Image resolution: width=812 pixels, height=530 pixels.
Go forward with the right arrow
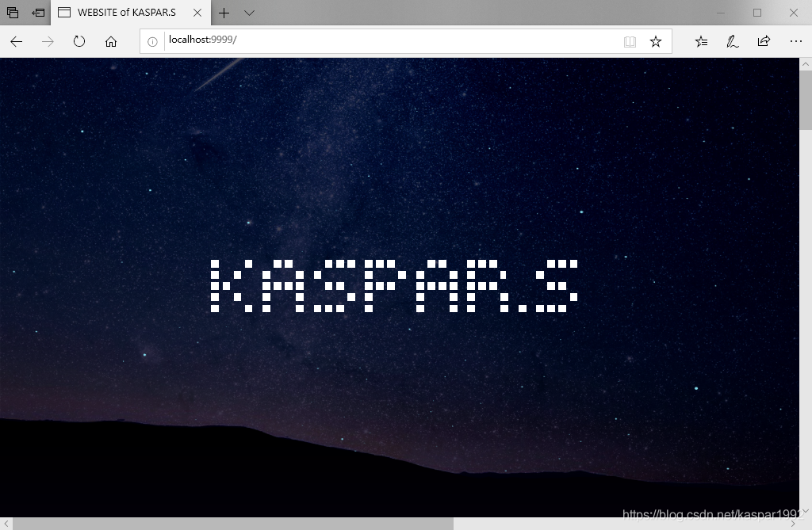48,41
